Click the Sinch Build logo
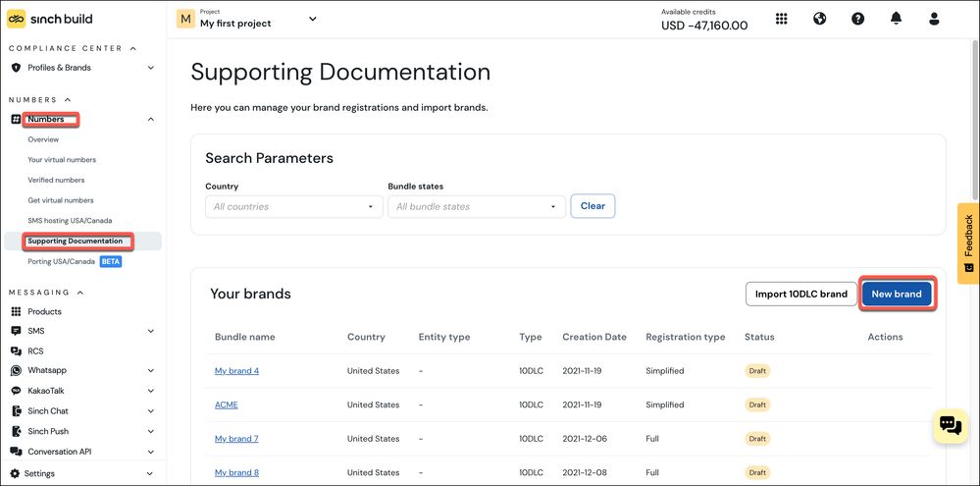980x486 pixels. click(49, 19)
